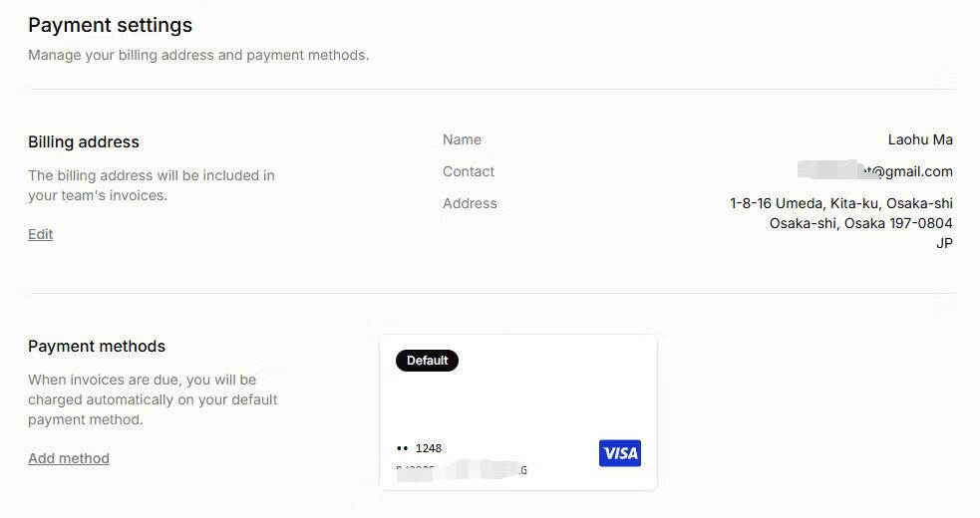Click the Address field label
Viewport: 980px width, 518px height.
click(470, 203)
